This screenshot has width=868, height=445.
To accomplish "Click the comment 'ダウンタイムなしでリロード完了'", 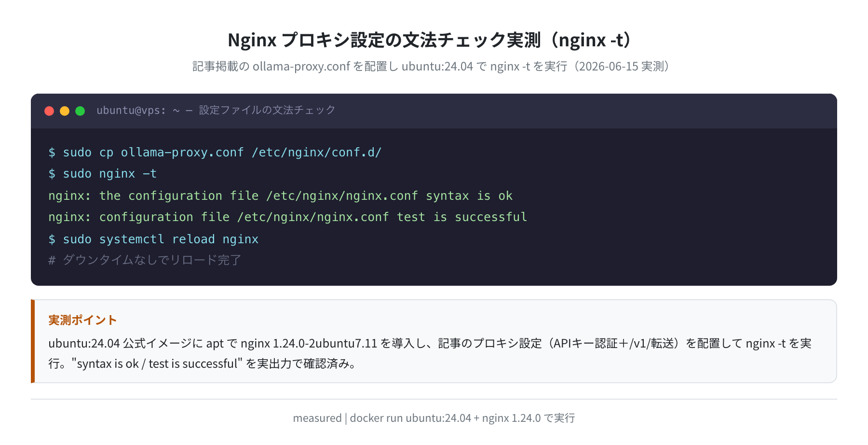I will point(145,261).
